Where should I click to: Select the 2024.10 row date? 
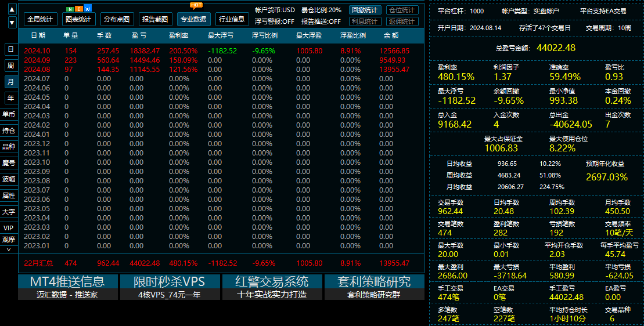pos(37,51)
